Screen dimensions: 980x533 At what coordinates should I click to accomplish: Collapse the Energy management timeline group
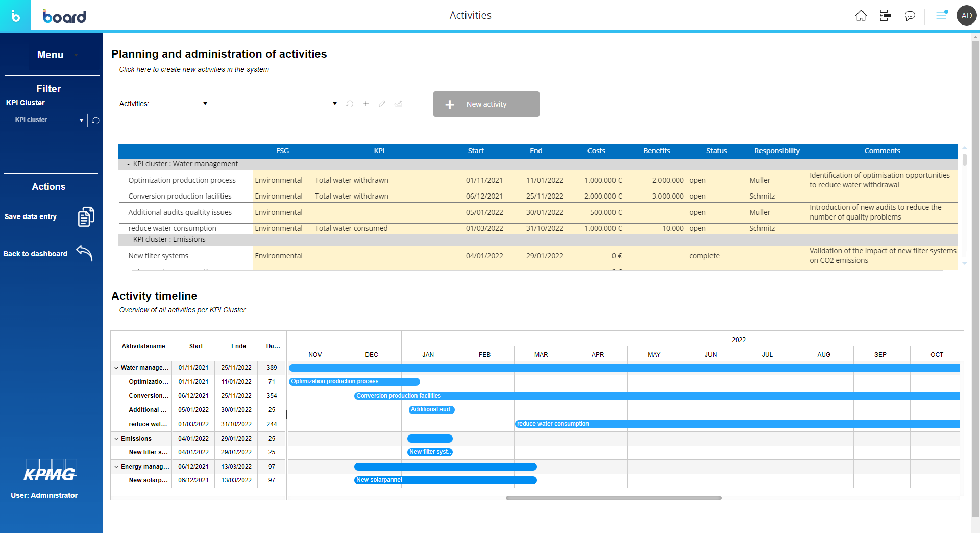click(x=116, y=467)
